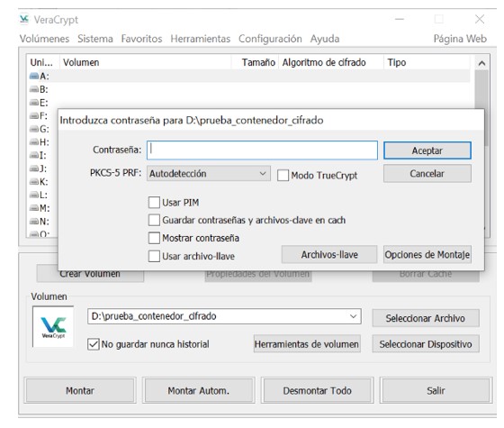Screen dimensions: 504x428
Task: Click Montar Autom. button
Action: pyautogui.click(x=199, y=391)
